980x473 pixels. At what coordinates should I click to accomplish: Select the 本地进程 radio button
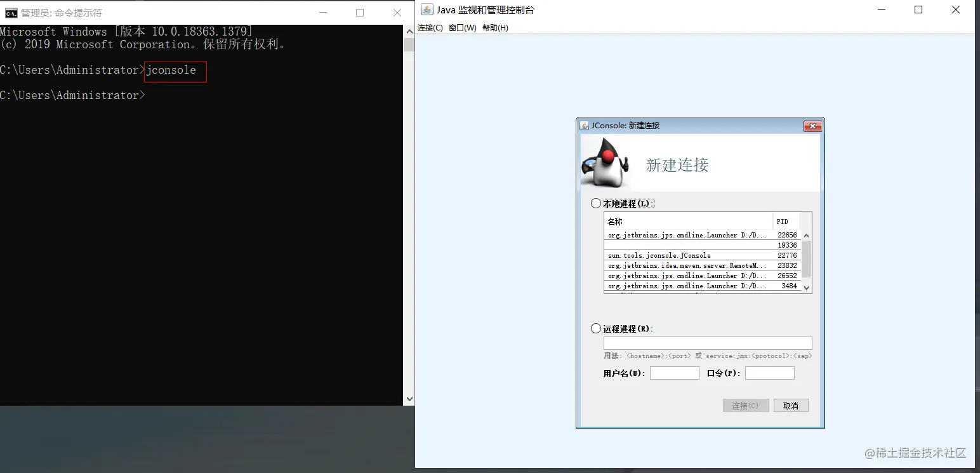coord(595,203)
